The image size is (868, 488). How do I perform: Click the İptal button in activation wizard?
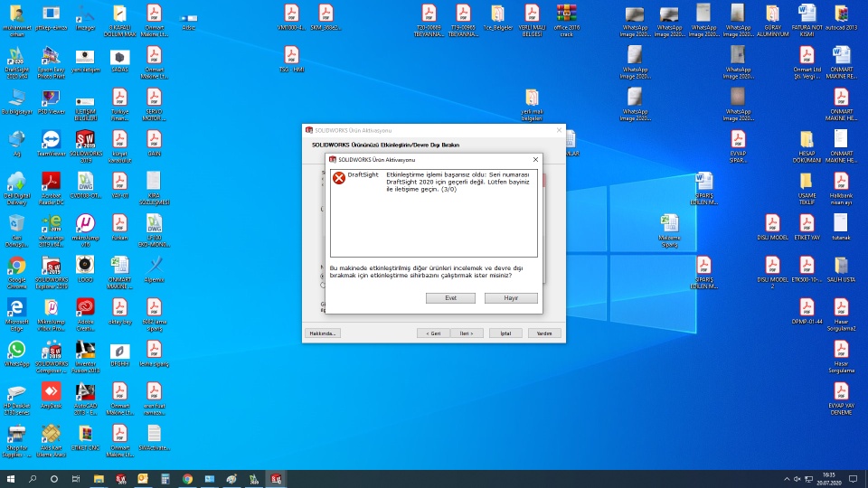pos(505,333)
